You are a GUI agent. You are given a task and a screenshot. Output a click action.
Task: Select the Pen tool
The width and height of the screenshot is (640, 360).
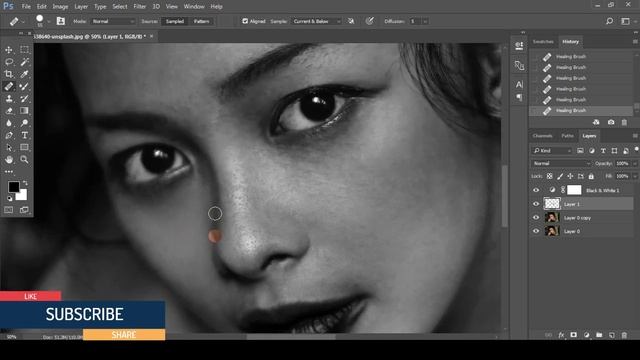click(9, 136)
